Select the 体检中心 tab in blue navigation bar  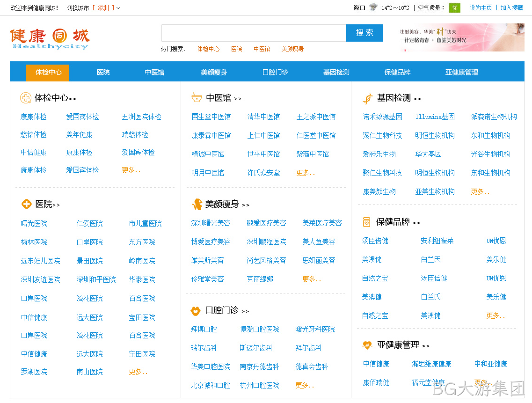pyautogui.click(x=48, y=73)
